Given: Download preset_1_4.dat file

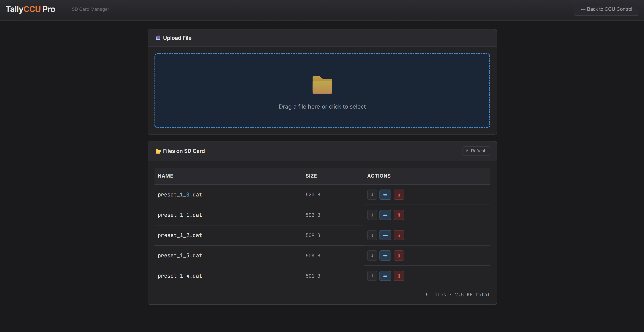Looking at the screenshot, I should click(372, 276).
